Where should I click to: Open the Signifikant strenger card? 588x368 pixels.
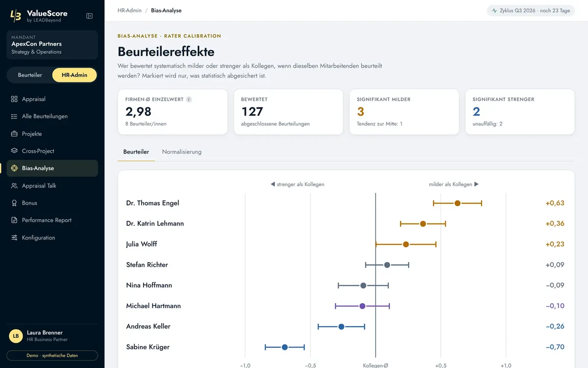click(520, 112)
